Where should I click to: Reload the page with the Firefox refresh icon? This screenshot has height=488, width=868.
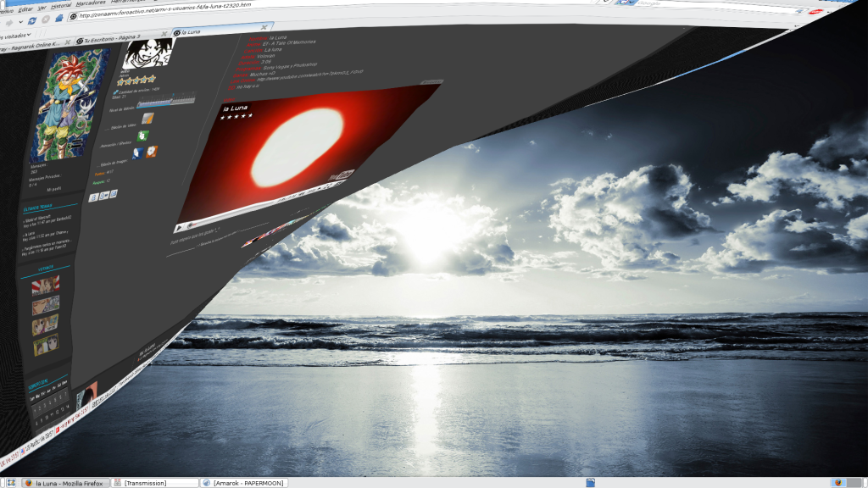(x=32, y=21)
